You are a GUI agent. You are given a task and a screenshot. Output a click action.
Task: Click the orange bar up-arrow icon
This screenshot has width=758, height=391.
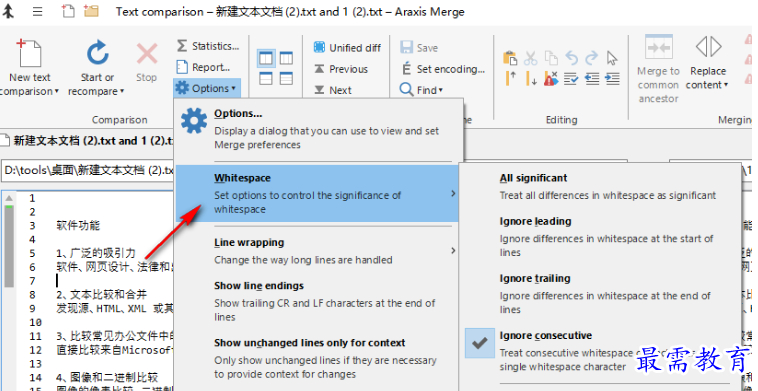pyautogui.click(x=510, y=78)
